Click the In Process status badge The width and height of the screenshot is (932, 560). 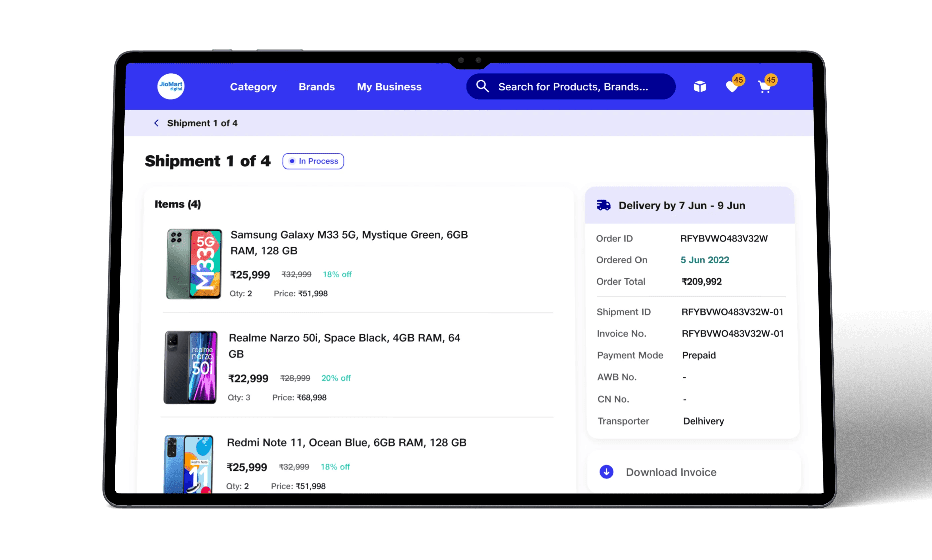[313, 161]
